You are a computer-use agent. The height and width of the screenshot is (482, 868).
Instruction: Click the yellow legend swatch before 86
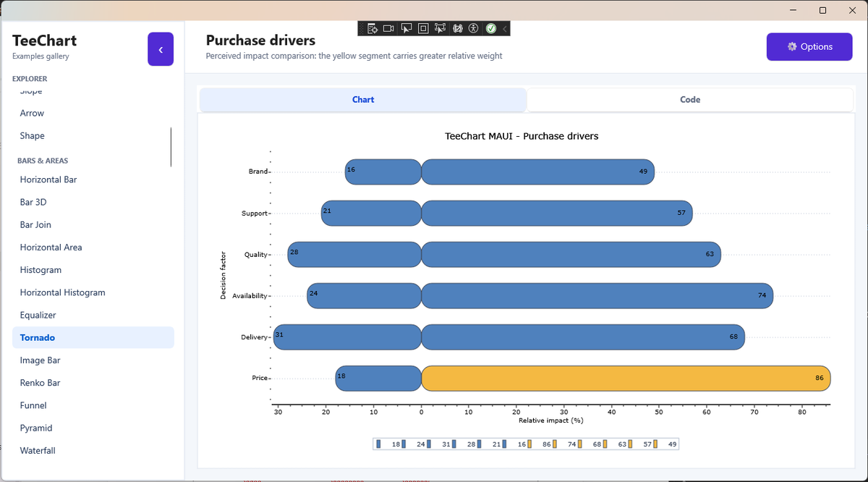coord(529,444)
